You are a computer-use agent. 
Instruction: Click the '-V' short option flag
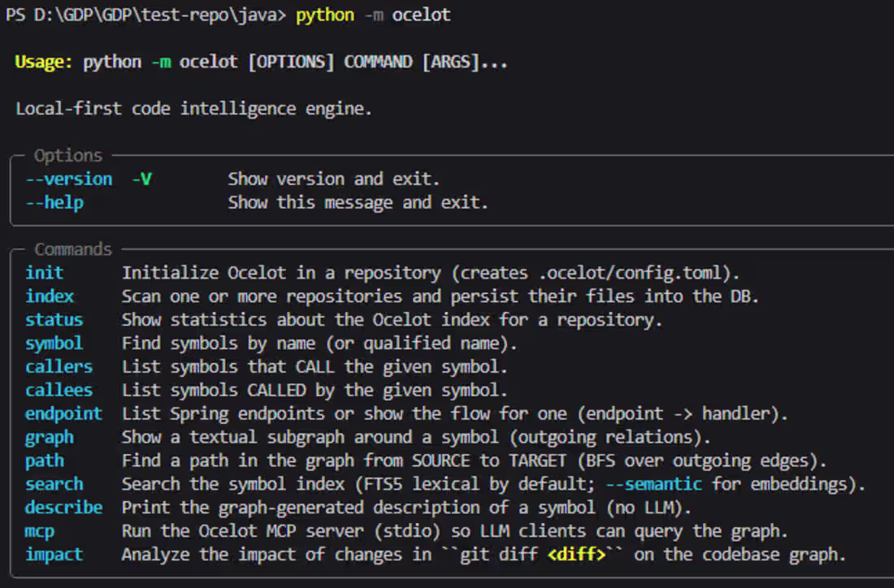tap(142, 179)
